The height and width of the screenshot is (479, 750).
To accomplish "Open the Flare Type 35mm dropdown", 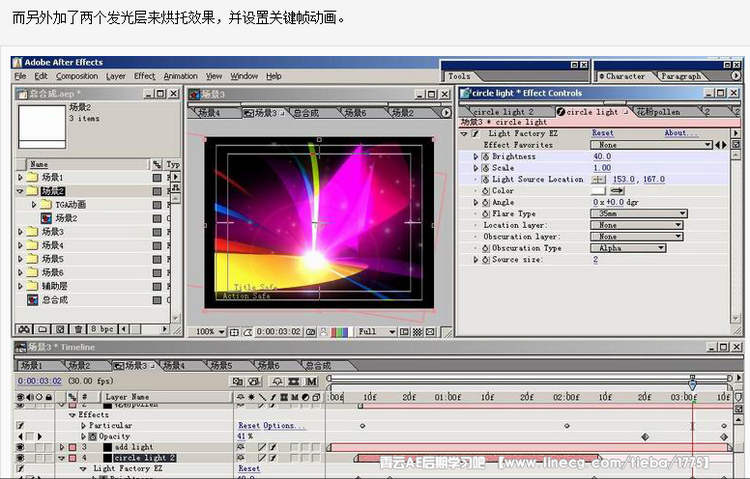I will (639, 213).
